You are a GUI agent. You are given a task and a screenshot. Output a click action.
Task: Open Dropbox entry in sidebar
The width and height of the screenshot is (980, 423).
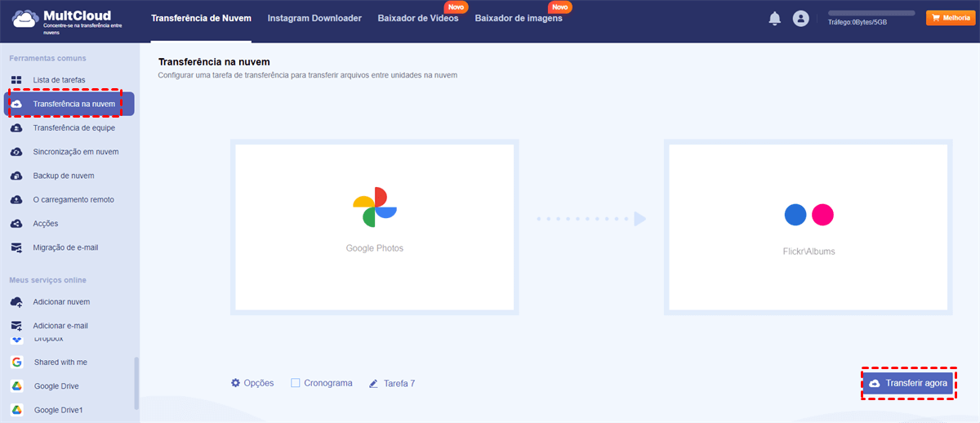(x=48, y=338)
